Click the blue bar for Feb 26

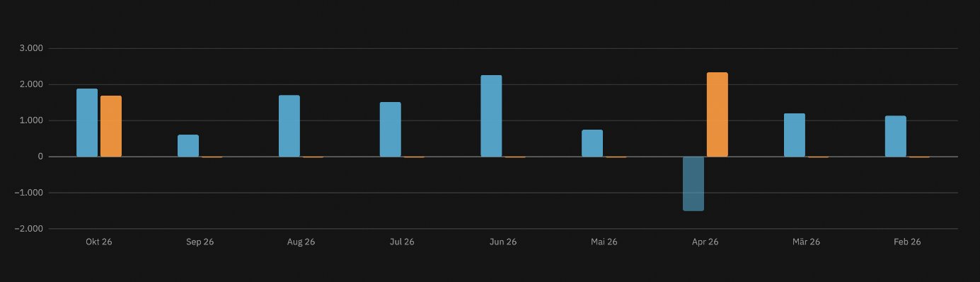click(x=896, y=136)
